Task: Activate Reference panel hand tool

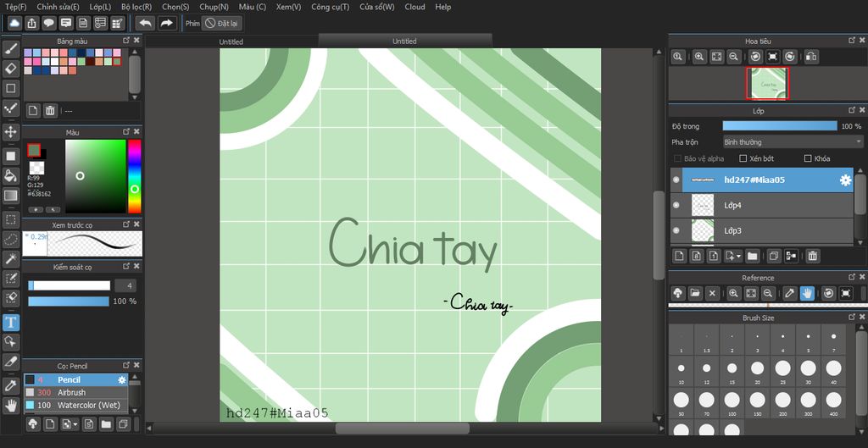Action: tap(807, 293)
